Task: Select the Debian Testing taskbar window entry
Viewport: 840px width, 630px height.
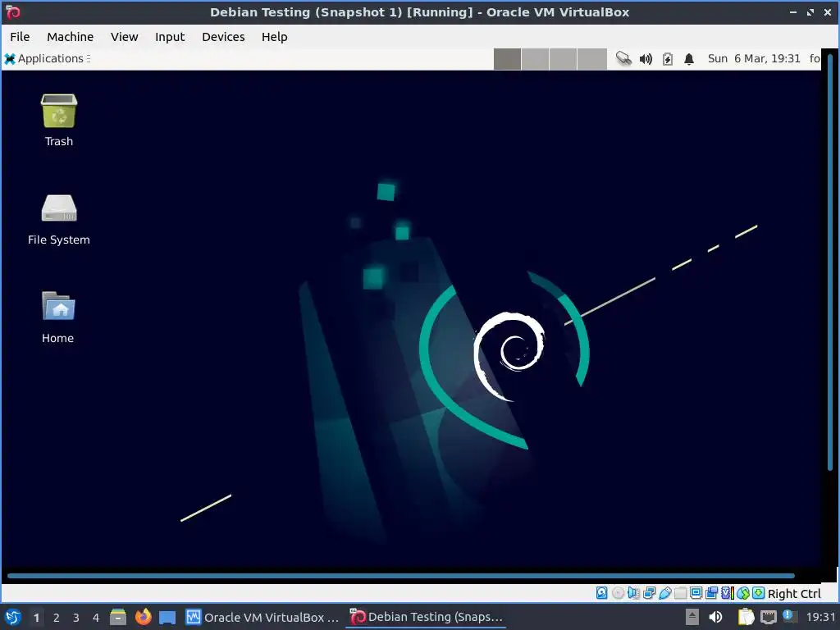Action: [x=427, y=617]
